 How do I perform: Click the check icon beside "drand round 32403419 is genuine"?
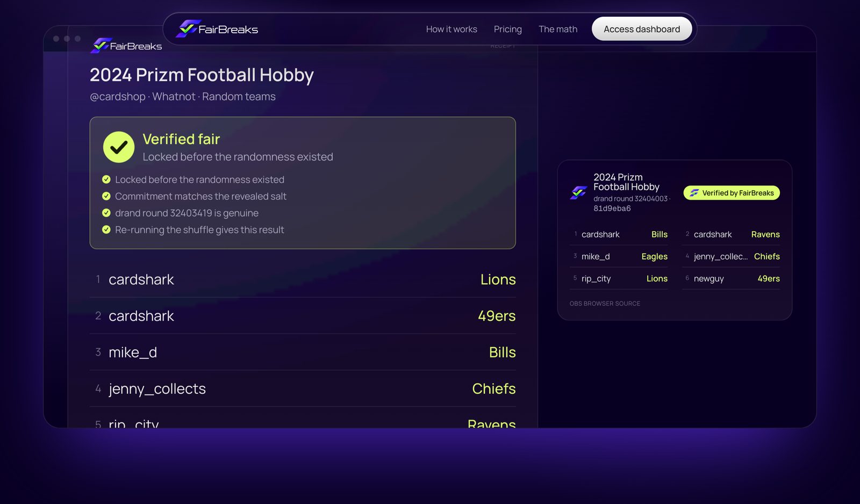pos(106,213)
